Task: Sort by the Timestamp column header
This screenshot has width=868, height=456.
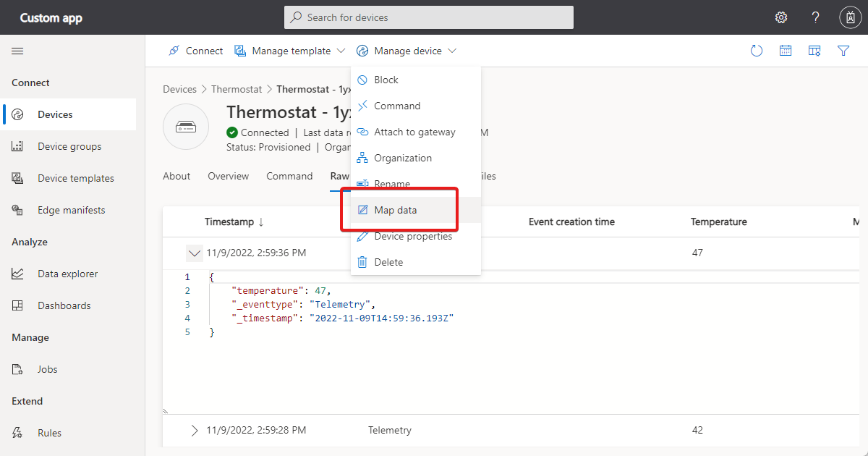Action: [234, 221]
